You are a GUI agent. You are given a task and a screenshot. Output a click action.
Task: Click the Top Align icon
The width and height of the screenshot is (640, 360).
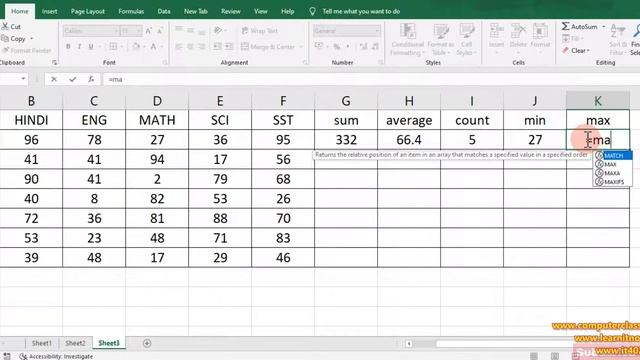(179, 30)
